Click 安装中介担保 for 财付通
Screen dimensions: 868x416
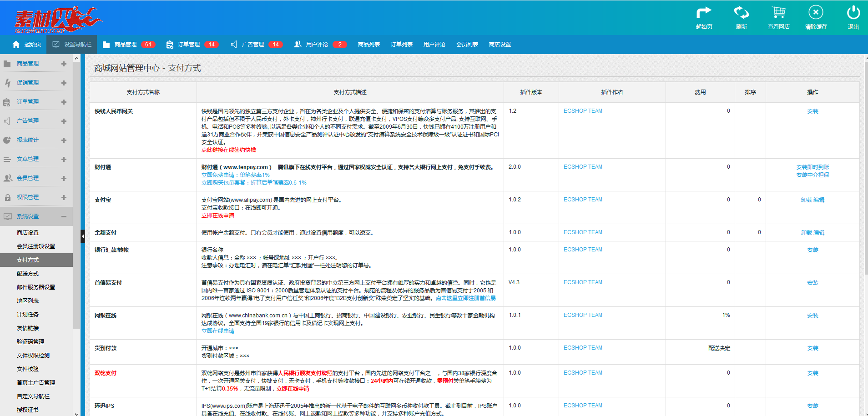tap(812, 175)
